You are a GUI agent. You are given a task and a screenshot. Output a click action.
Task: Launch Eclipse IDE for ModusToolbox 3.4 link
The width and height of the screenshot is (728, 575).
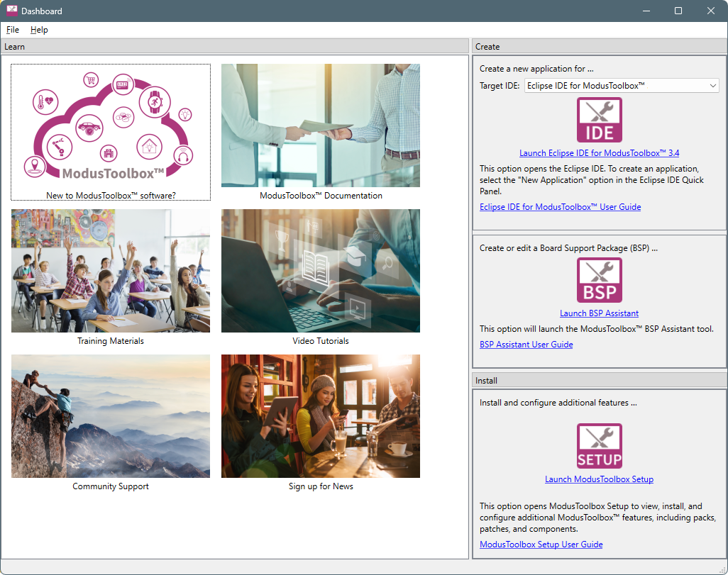point(599,153)
